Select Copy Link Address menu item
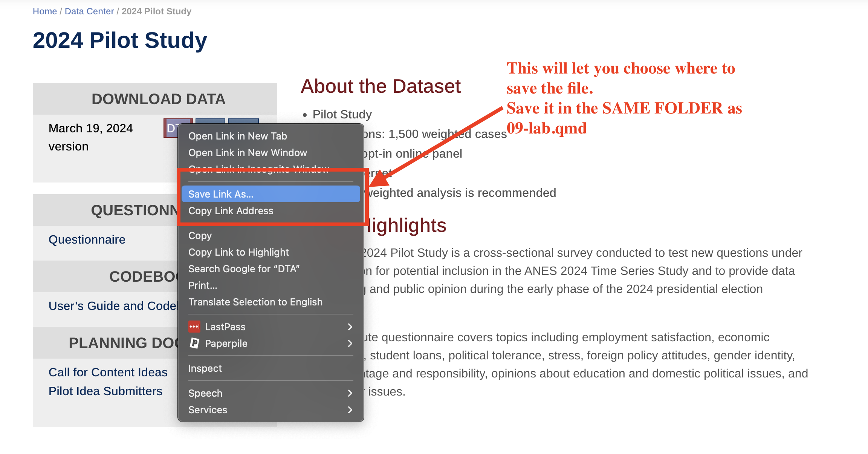 (x=231, y=210)
